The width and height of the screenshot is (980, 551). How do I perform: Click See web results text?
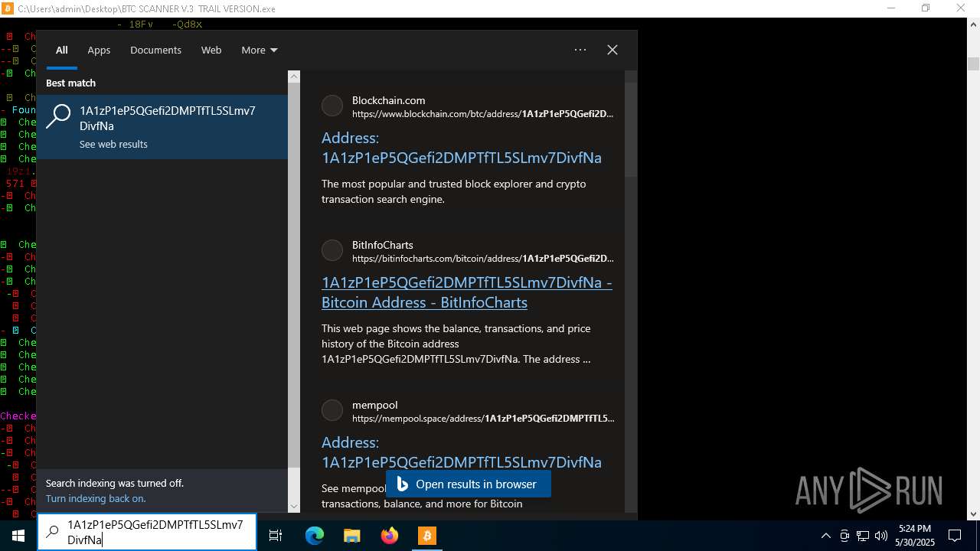tap(113, 144)
